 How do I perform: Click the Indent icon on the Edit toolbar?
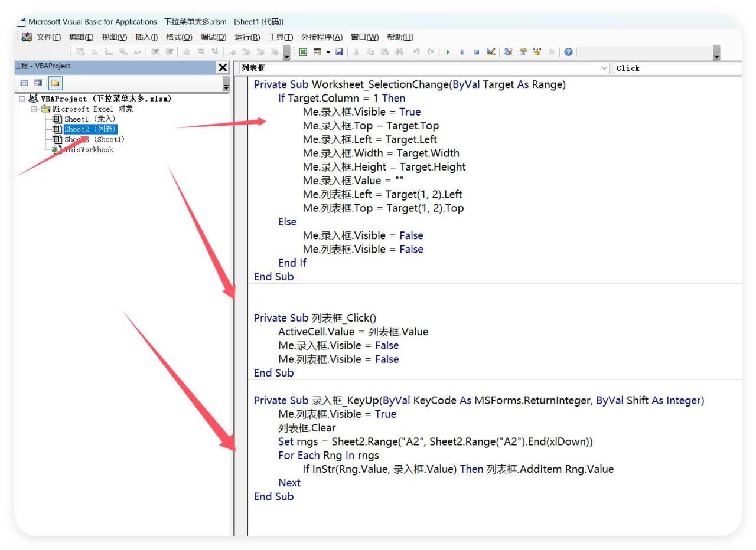(x=155, y=52)
